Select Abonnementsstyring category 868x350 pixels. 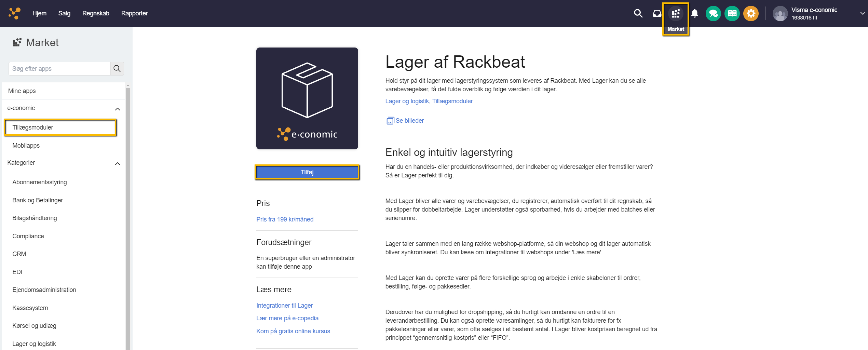[x=40, y=182]
